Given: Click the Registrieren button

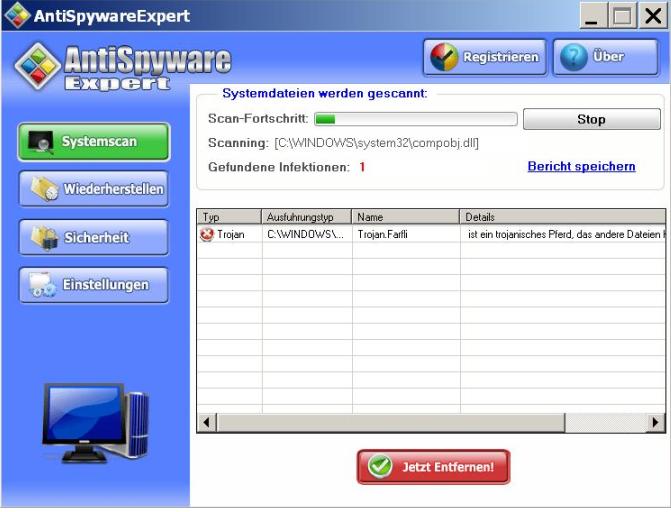Looking at the screenshot, I should tap(485, 57).
